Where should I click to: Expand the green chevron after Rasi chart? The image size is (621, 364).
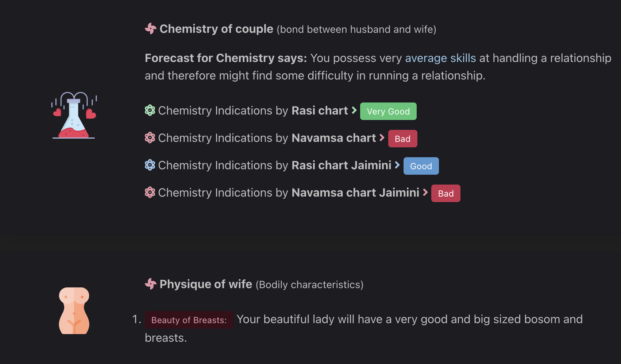pyautogui.click(x=354, y=110)
